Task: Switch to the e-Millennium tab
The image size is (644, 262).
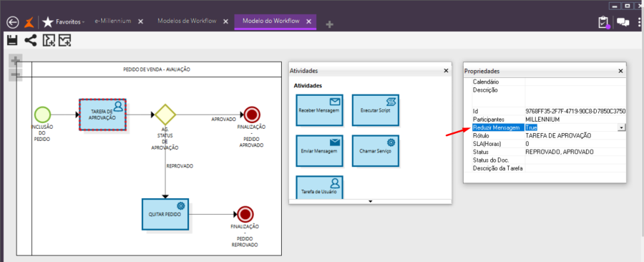Action: tap(112, 21)
